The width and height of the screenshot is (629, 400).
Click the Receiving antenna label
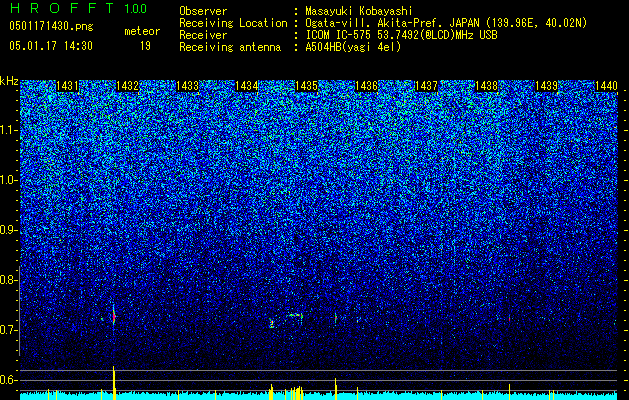point(230,47)
